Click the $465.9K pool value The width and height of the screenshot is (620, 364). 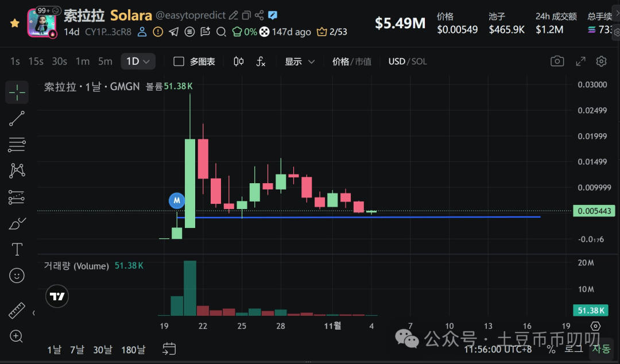pyautogui.click(x=506, y=30)
